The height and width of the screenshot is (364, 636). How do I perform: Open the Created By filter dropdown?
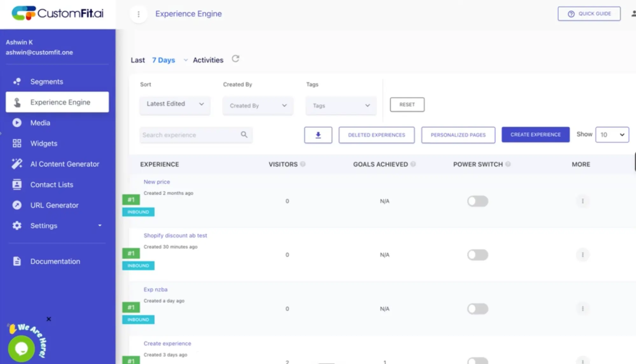point(258,106)
